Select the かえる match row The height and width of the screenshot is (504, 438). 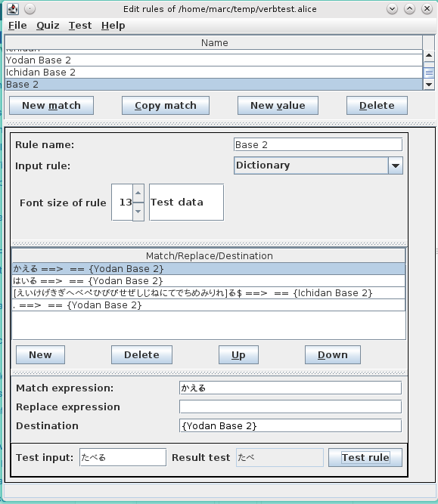[209, 269]
